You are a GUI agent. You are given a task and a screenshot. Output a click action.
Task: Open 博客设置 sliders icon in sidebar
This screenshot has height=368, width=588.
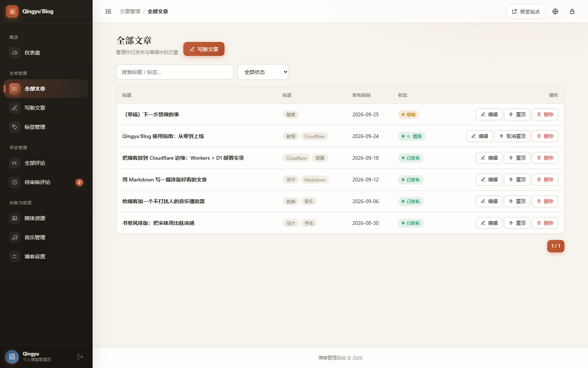[x=15, y=256]
